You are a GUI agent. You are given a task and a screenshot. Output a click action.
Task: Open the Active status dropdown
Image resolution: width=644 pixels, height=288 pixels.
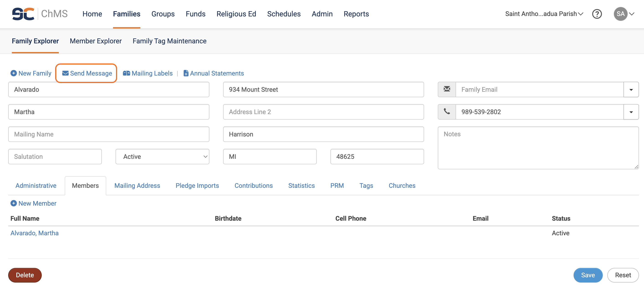162,157
